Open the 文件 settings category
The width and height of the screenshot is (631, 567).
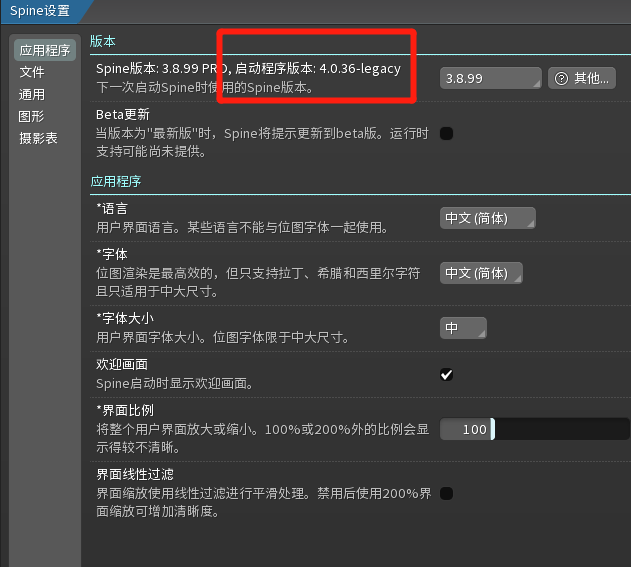point(32,72)
